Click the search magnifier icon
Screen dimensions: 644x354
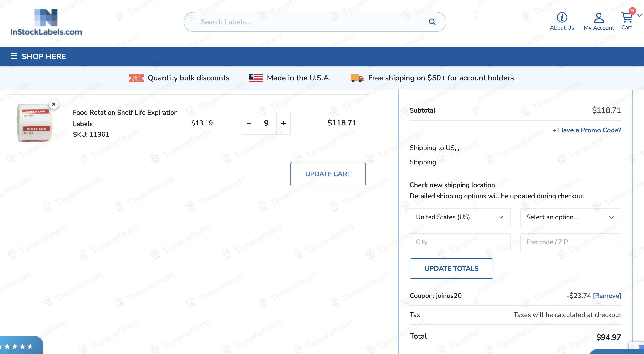(432, 22)
